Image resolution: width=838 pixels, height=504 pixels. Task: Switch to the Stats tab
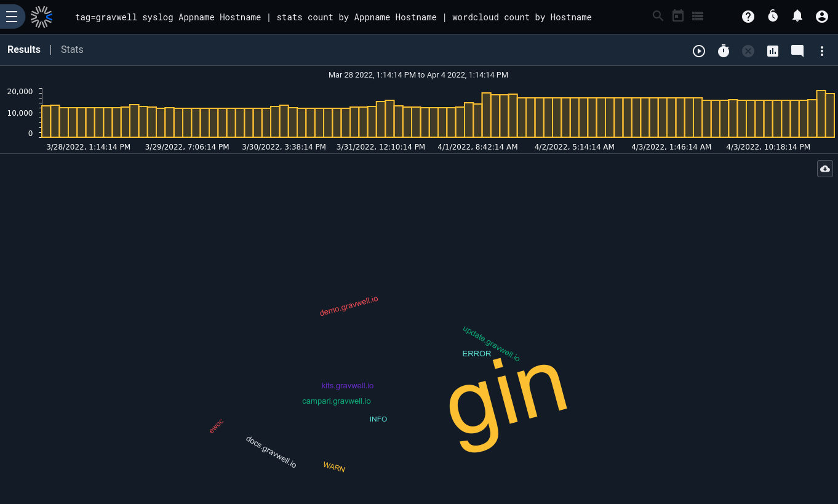72,49
